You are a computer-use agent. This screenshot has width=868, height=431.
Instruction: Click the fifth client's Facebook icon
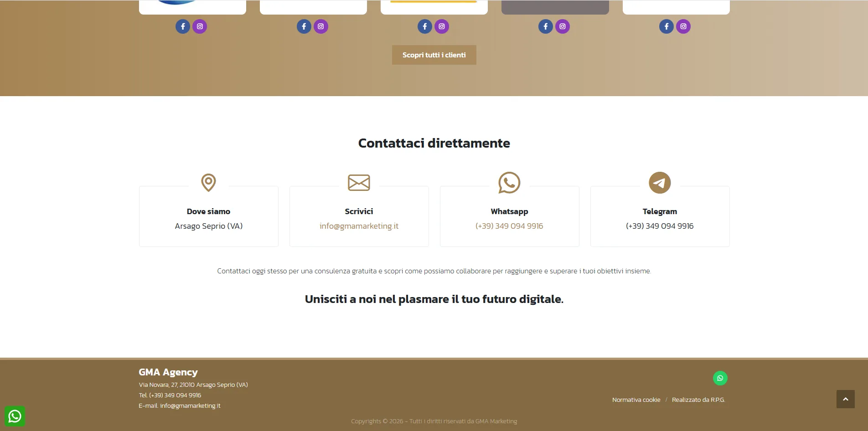click(666, 26)
